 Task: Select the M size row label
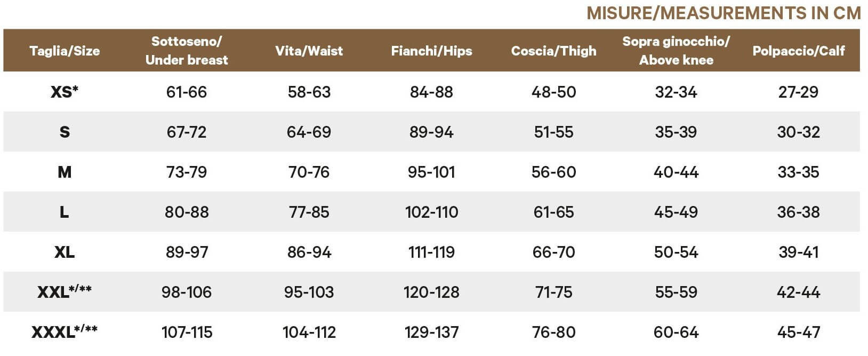[x=65, y=172]
